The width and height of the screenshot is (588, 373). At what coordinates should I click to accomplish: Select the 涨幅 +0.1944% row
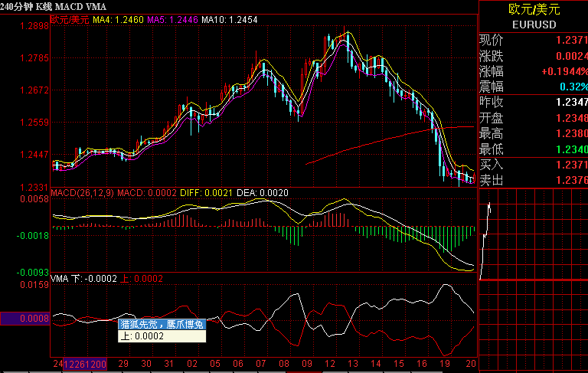click(x=534, y=72)
